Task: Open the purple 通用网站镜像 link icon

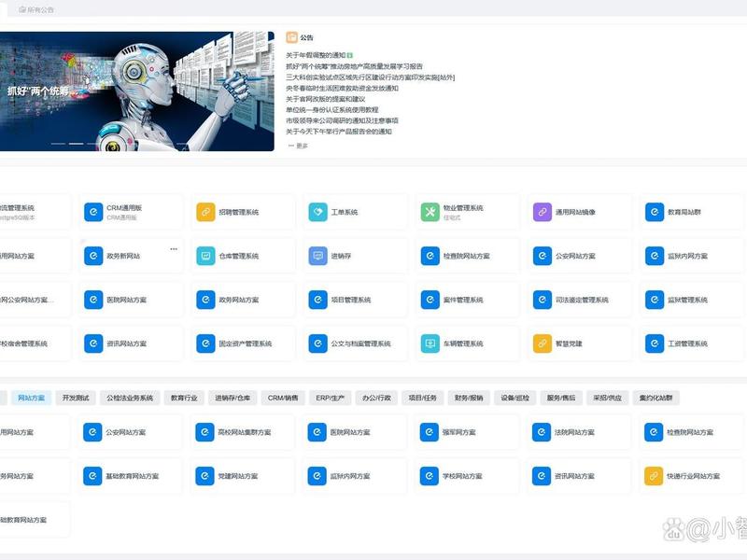Action: [x=543, y=212]
